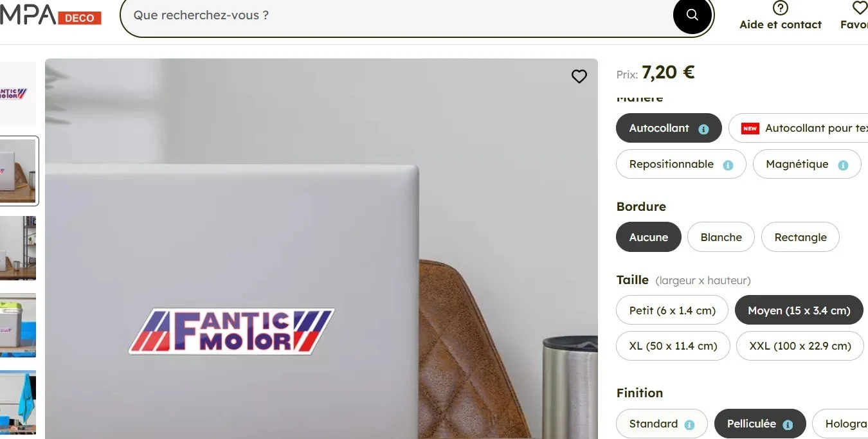Select the Blanche border option
868x439 pixels.
click(721, 237)
